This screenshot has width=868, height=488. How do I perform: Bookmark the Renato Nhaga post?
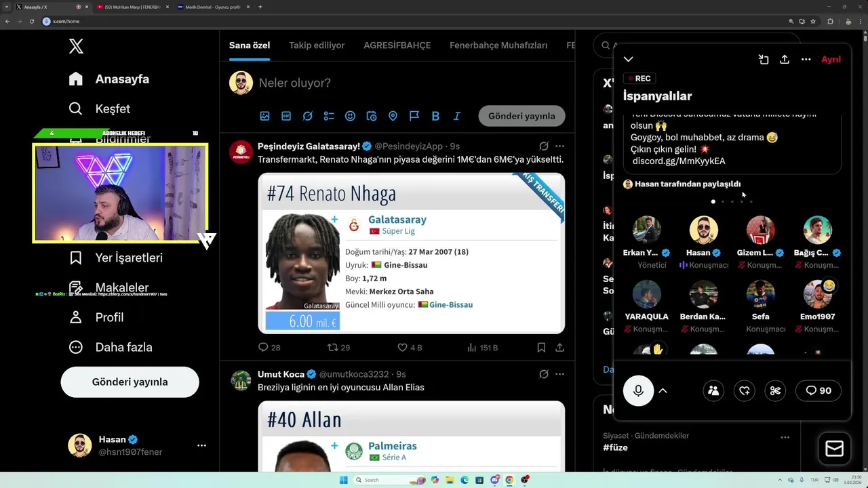coord(541,347)
